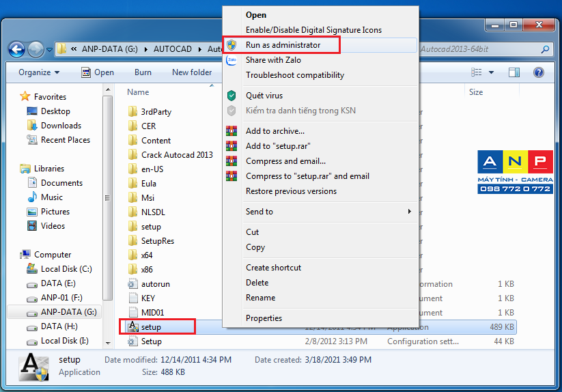Open Desktop under Favorites

coord(48,111)
